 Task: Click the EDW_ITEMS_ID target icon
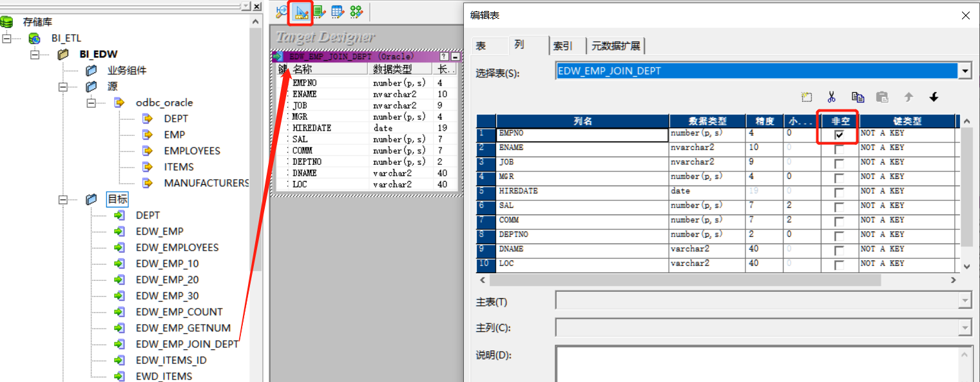click(x=119, y=360)
